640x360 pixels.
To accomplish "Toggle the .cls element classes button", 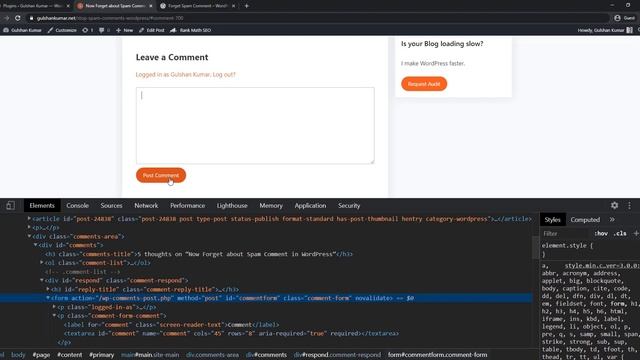I will 620,234.
